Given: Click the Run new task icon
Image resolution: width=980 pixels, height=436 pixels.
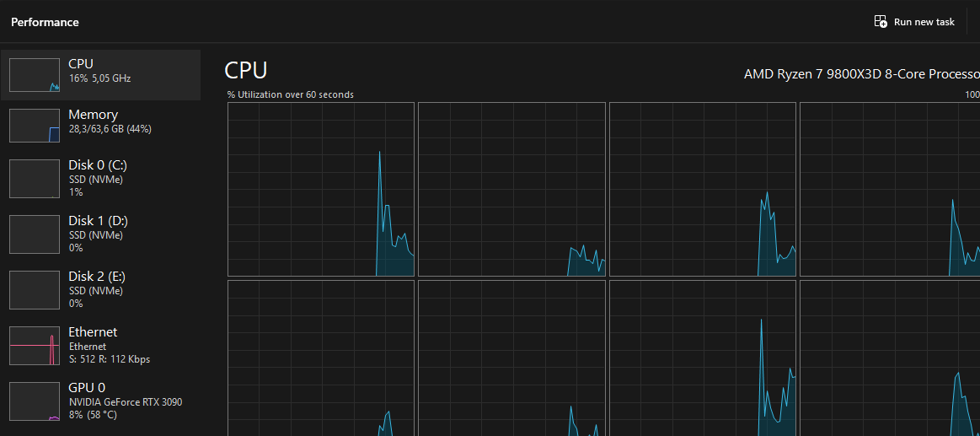Looking at the screenshot, I should coord(881,22).
